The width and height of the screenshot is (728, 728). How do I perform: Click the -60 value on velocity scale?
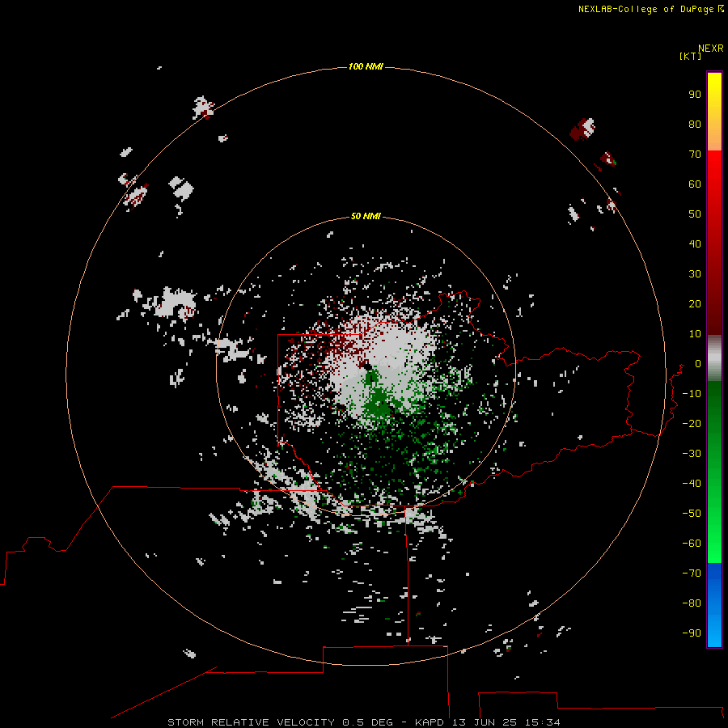(x=692, y=544)
